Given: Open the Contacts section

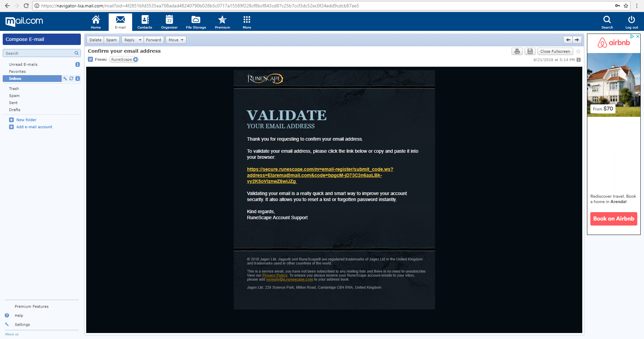Looking at the screenshot, I should (145, 22).
